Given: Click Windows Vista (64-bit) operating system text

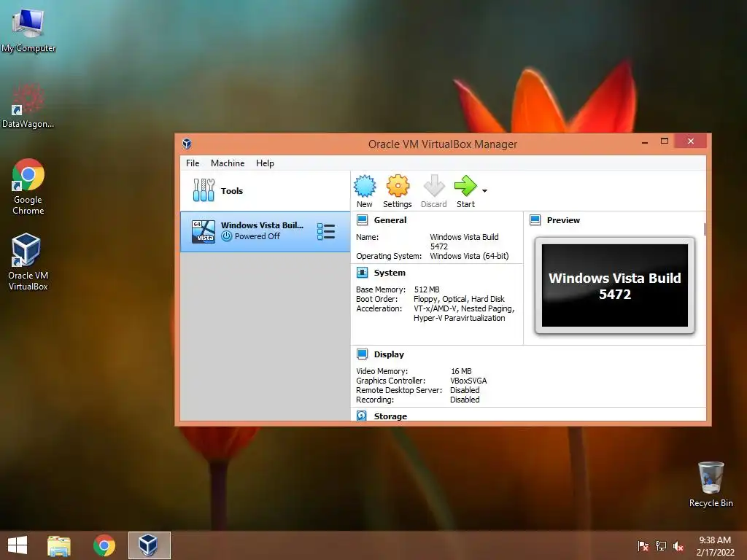Looking at the screenshot, I should coord(469,256).
